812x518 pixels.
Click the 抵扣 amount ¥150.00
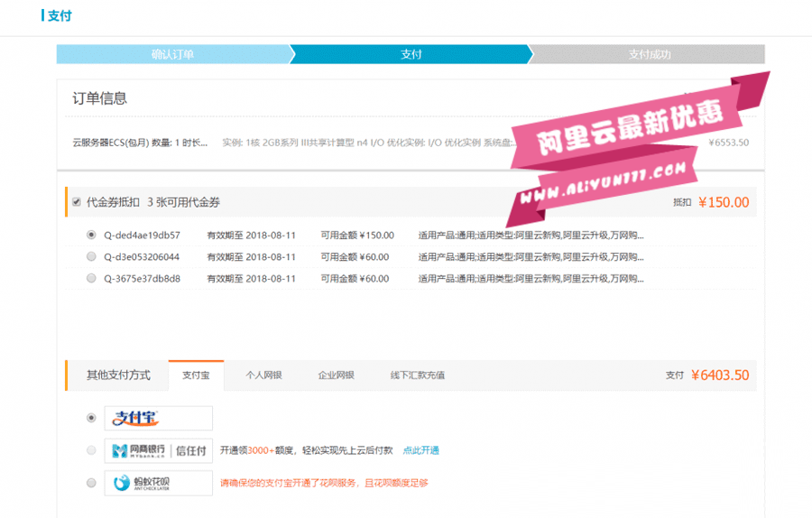pos(724,202)
